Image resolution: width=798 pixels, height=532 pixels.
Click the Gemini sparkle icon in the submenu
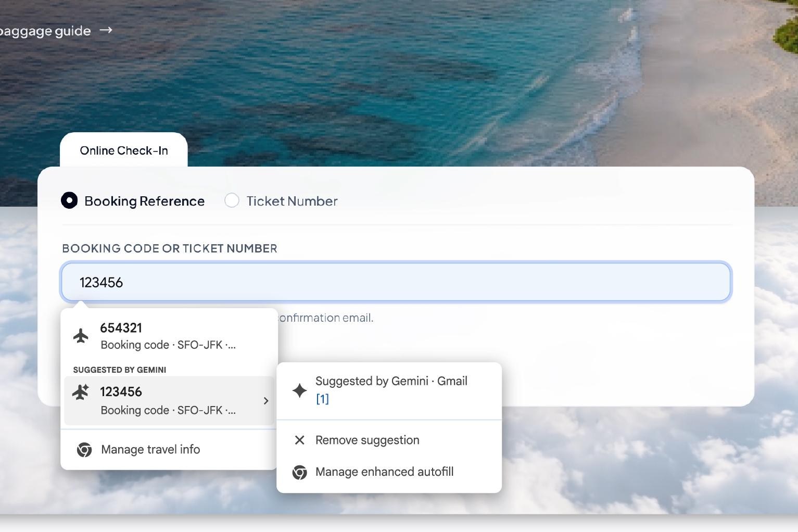(x=299, y=390)
